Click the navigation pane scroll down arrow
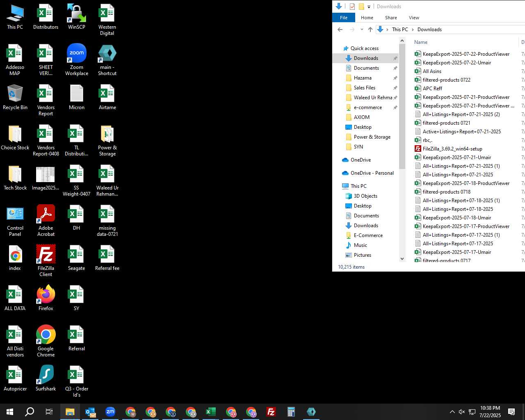525x420 pixels. (402, 259)
